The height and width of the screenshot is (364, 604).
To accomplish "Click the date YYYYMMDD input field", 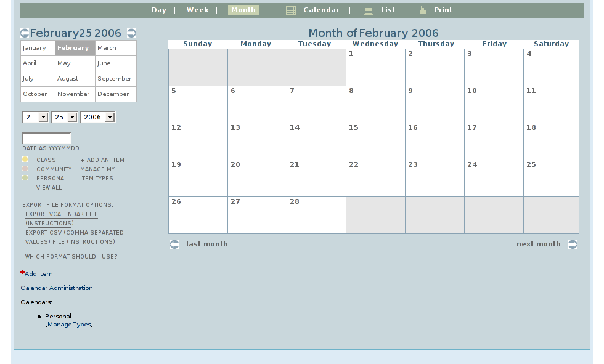I will pyautogui.click(x=46, y=139).
